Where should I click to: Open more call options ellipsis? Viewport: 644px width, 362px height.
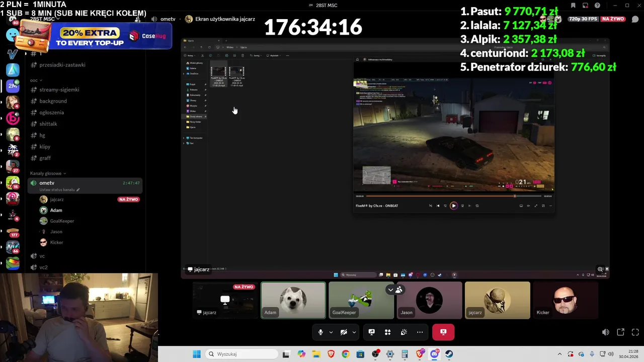coord(420,332)
